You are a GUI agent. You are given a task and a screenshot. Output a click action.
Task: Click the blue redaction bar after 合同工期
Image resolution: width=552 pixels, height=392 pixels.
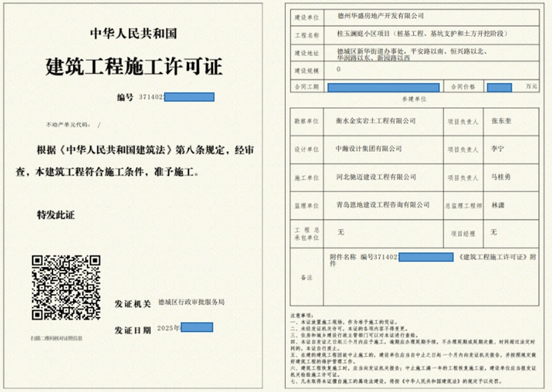click(x=383, y=88)
